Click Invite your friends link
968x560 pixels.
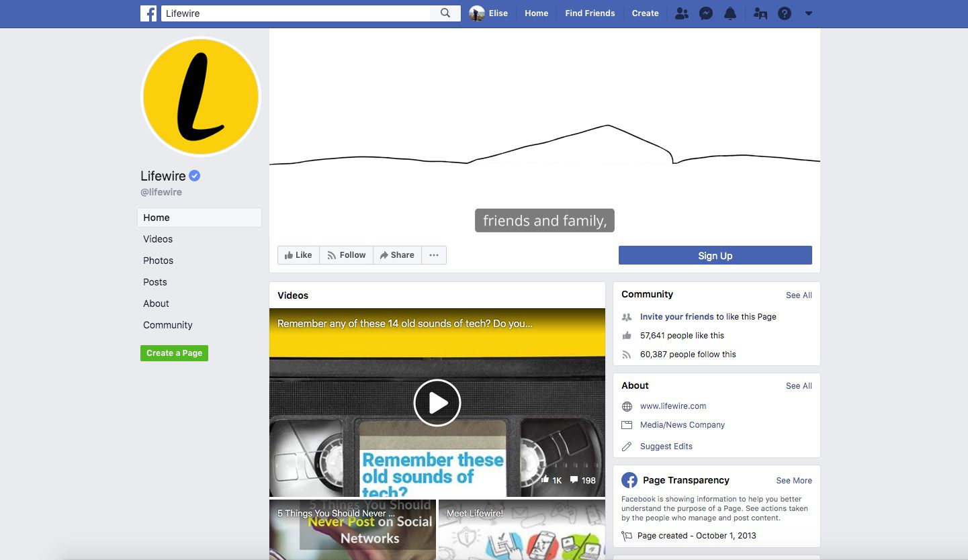click(x=676, y=317)
